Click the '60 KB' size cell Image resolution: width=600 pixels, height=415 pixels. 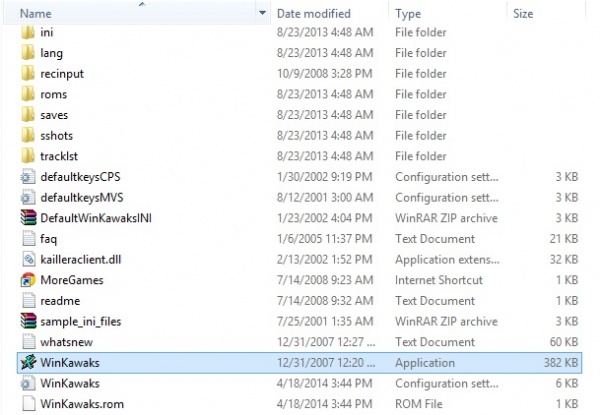564,342
